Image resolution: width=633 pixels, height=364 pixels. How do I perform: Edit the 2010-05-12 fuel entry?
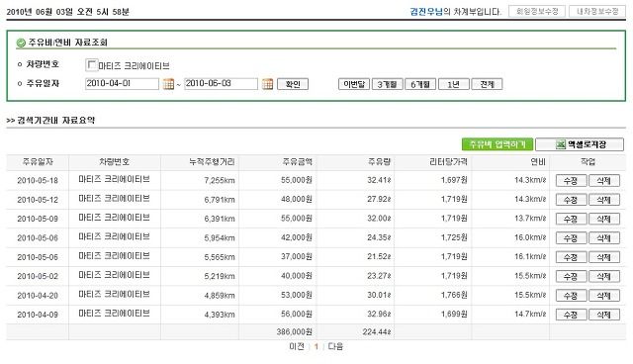(571, 200)
